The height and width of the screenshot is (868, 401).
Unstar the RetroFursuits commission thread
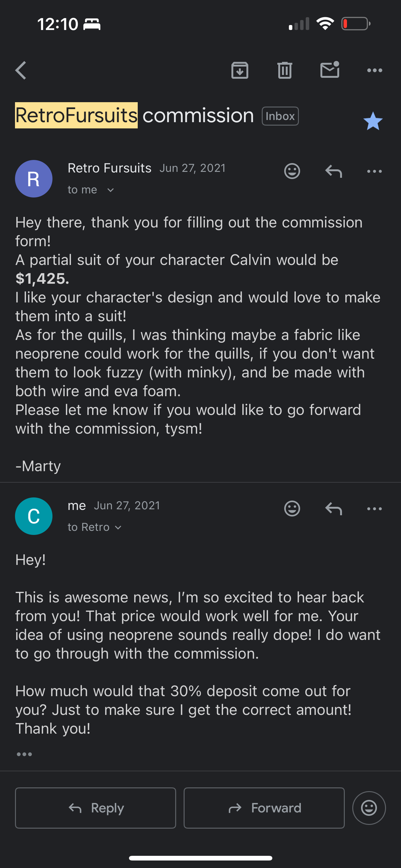coord(373,121)
